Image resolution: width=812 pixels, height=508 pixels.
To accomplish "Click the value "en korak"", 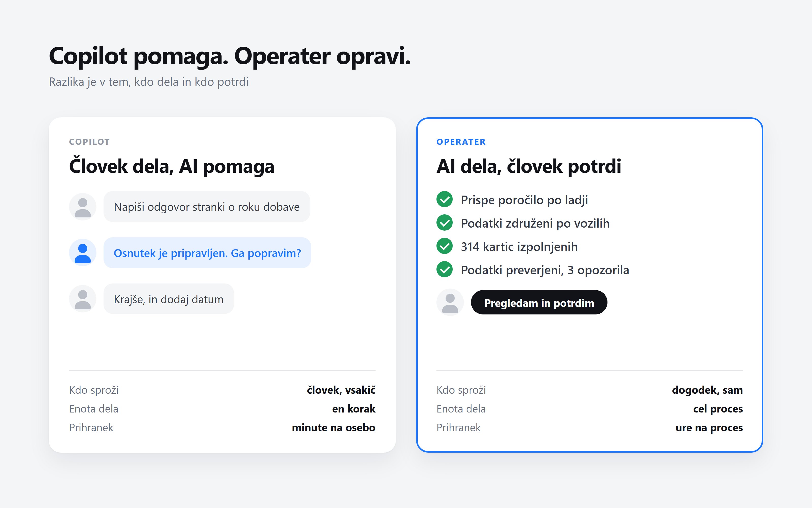I will tap(354, 408).
